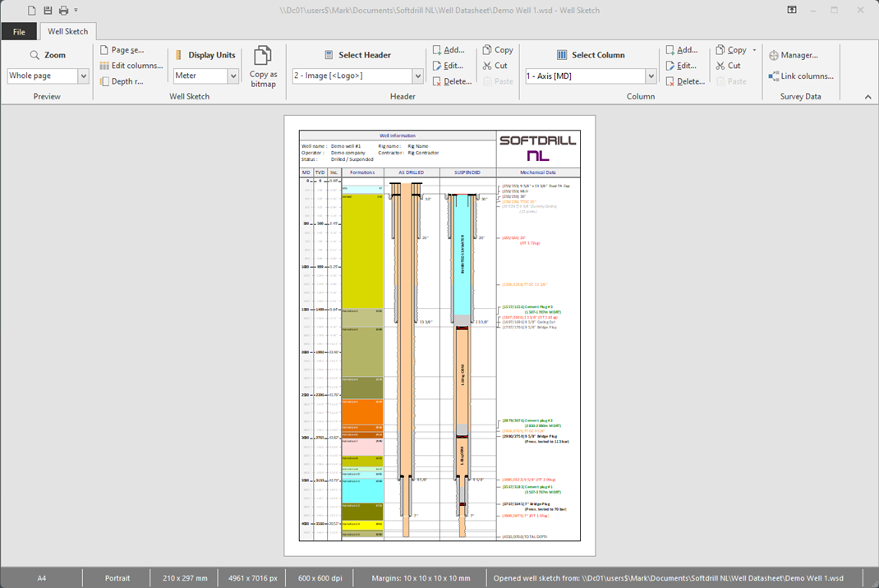This screenshot has height=588, width=879.
Task: Click the print icon in quick access toolbar
Action: pos(63,11)
